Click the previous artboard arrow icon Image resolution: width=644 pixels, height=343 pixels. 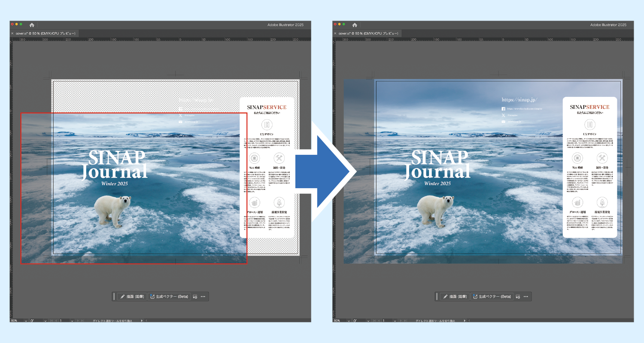[56, 320]
